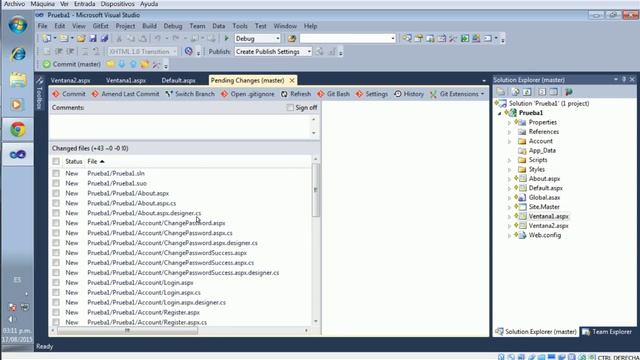This screenshot has width=640, height=360.
Task: Check the Prueba1/Prueba1.suo file checkbox
Action: (56, 183)
